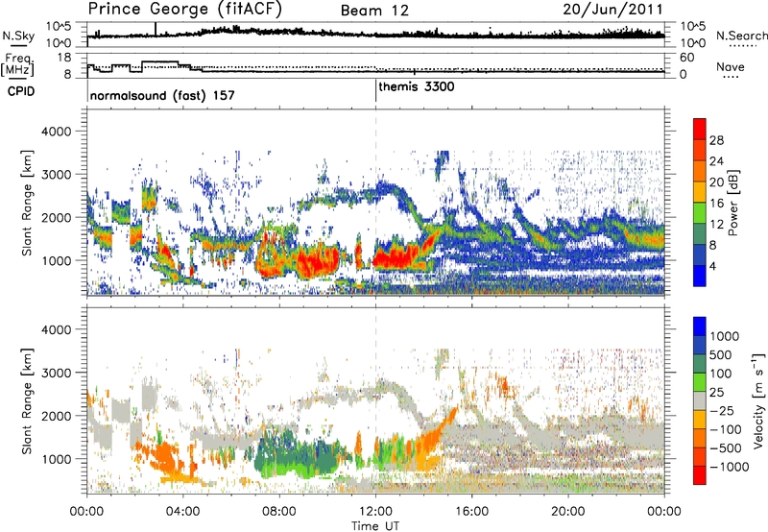
Task: Select the 3000 km tick in the velocity panel
Action: point(56,373)
